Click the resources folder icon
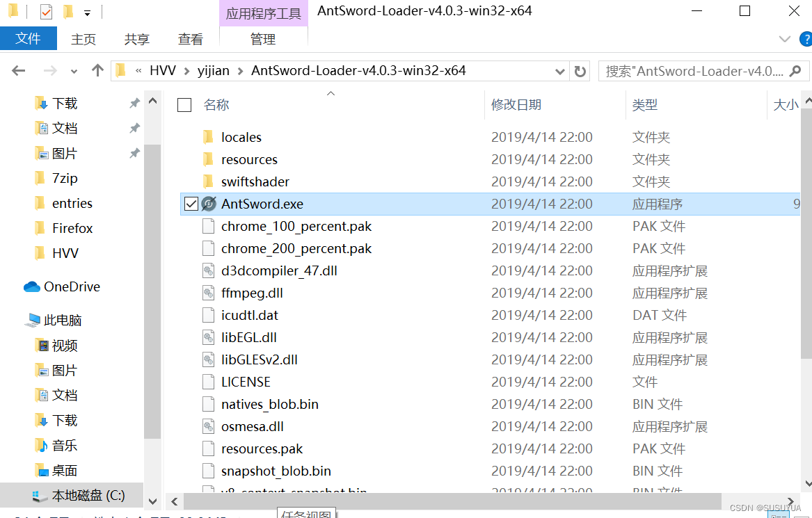The width and height of the screenshot is (812, 518). click(208, 159)
